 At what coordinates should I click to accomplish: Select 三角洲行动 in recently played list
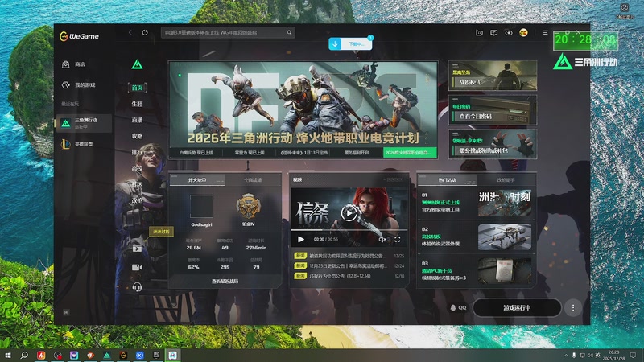coord(84,123)
